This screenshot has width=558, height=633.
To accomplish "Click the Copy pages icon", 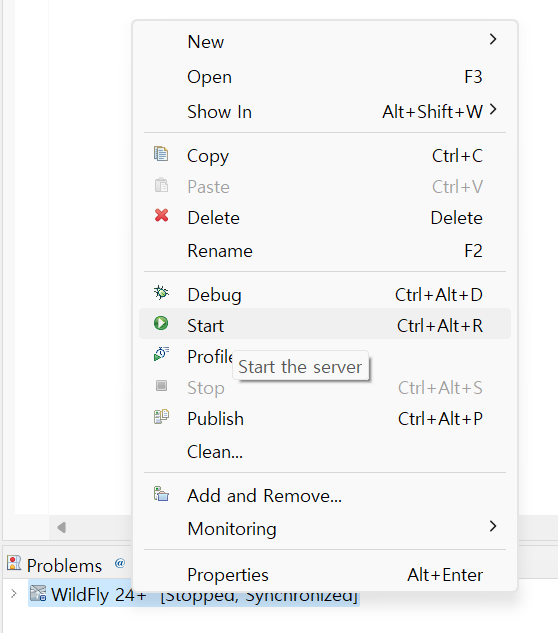I will pyautogui.click(x=161, y=154).
